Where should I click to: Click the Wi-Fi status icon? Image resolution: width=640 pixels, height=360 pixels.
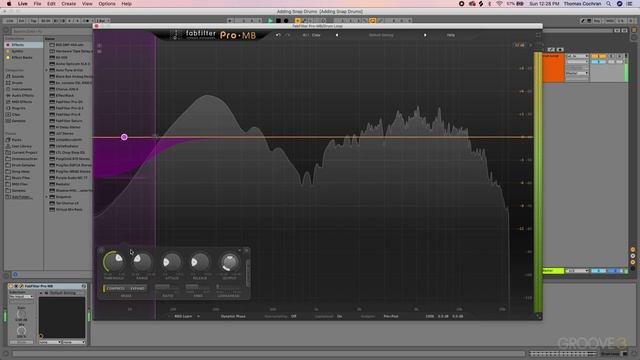tap(499, 4)
